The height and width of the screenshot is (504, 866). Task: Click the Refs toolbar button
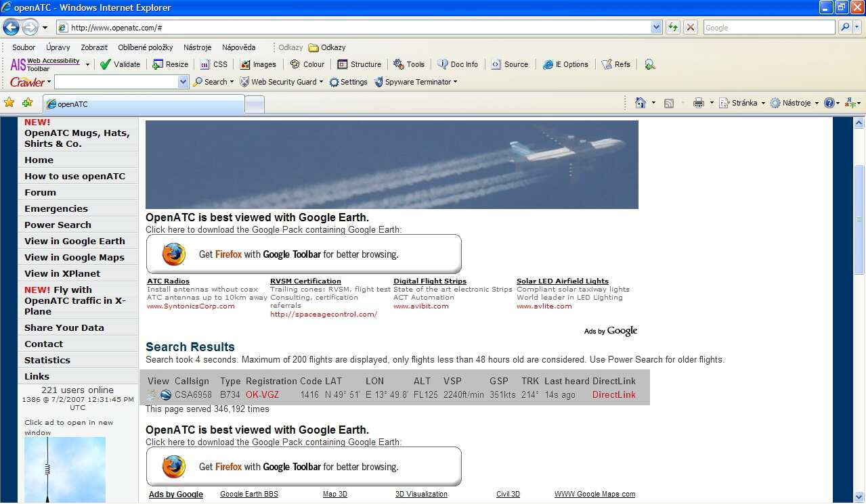point(616,64)
